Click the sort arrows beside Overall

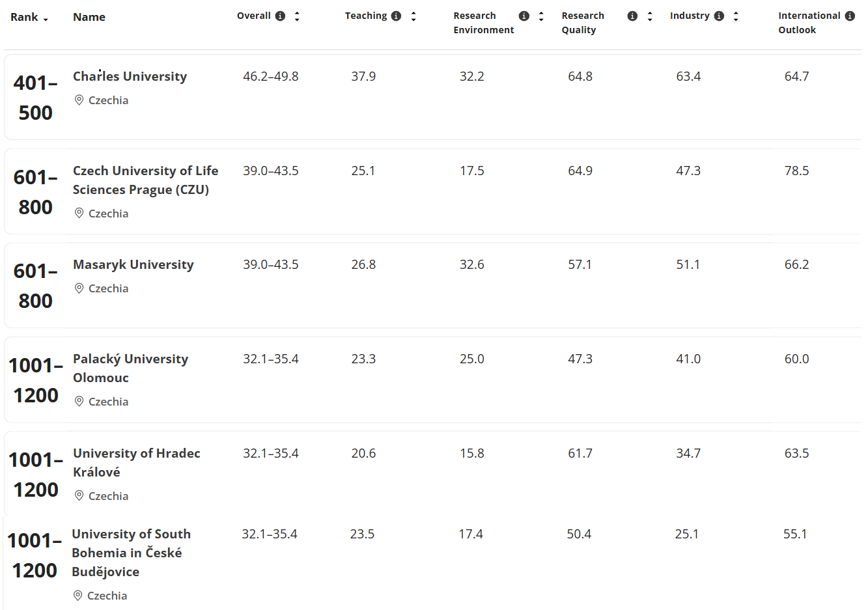[x=296, y=16]
